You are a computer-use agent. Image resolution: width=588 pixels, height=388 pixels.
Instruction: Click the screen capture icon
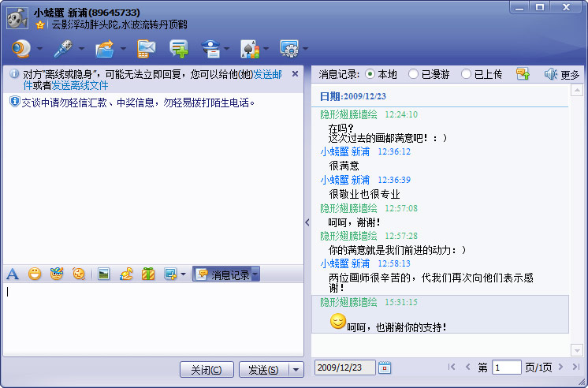tap(170, 274)
